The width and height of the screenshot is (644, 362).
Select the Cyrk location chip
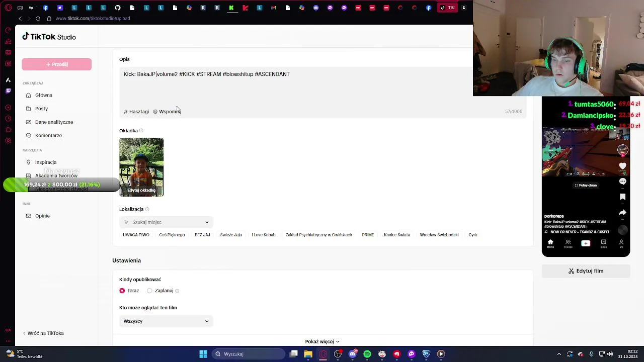coord(472,235)
